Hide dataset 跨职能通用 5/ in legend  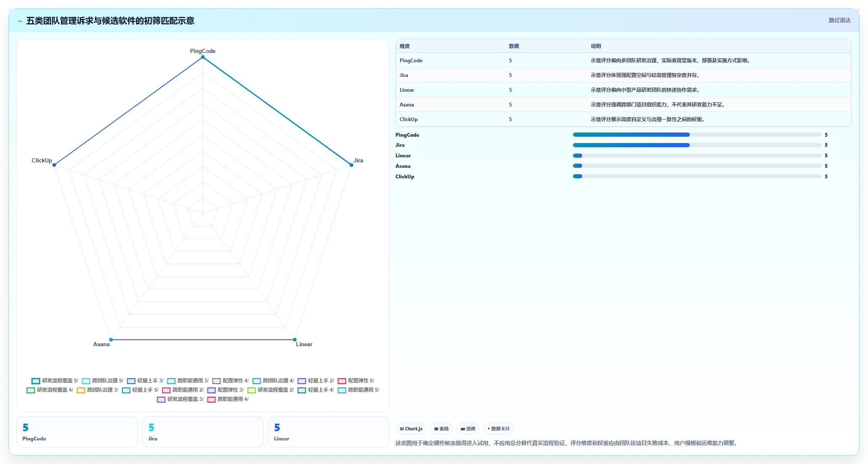pyautogui.click(x=359, y=390)
